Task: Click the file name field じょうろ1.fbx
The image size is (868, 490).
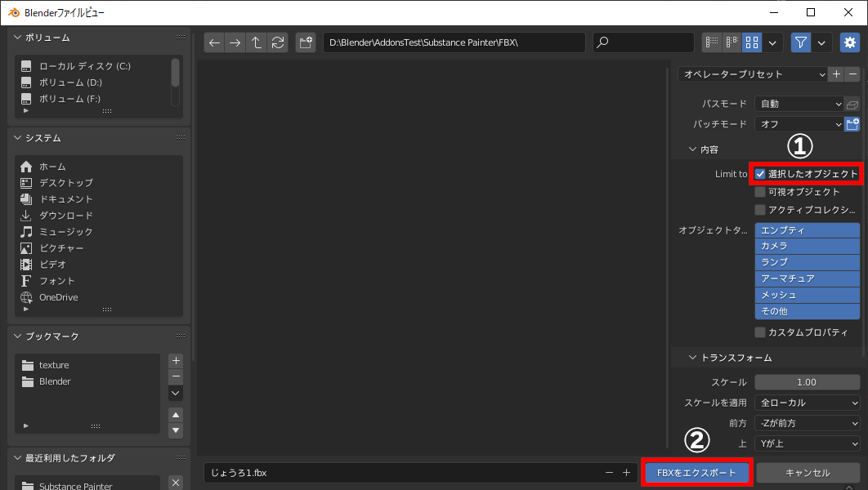Action: (404, 473)
